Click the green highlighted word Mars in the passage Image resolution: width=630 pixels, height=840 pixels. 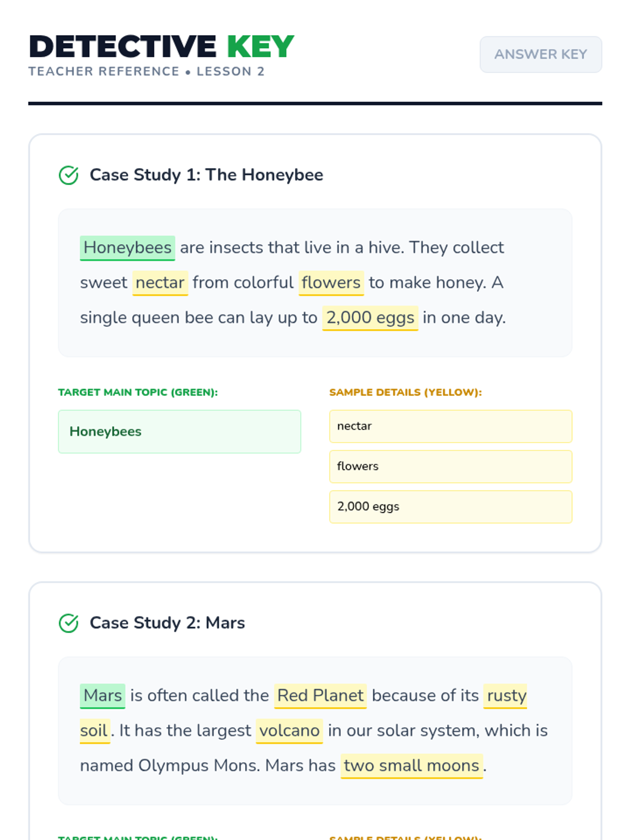pyautogui.click(x=102, y=695)
